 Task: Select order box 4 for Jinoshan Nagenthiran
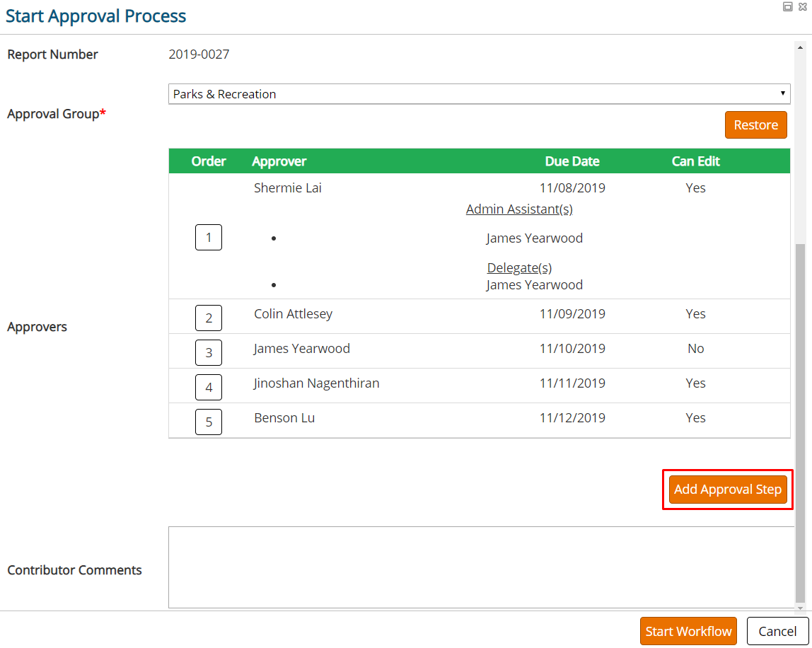coord(209,387)
